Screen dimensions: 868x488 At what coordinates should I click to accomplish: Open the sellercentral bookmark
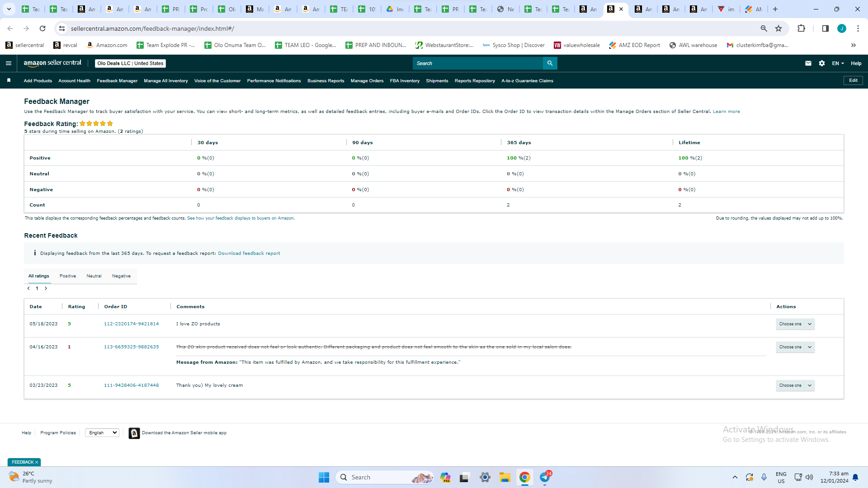(x=25, y=45)
